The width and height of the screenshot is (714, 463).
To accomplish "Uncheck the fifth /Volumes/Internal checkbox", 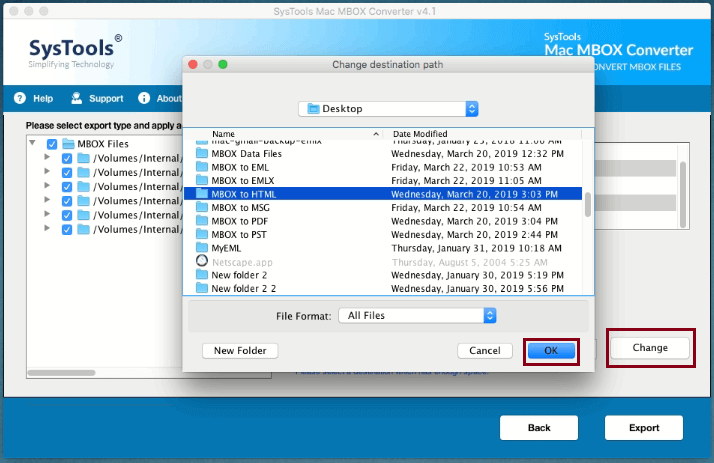I will [67, 215].
